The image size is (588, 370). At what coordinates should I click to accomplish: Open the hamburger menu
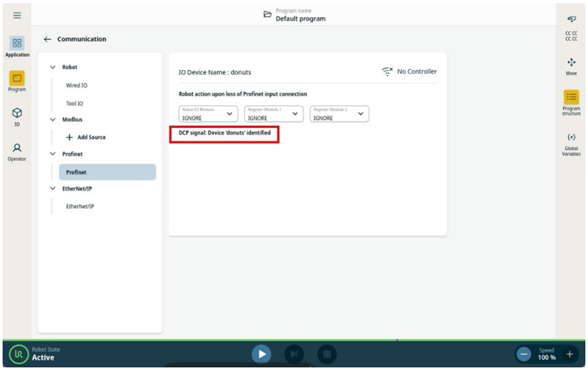(17, 15)
